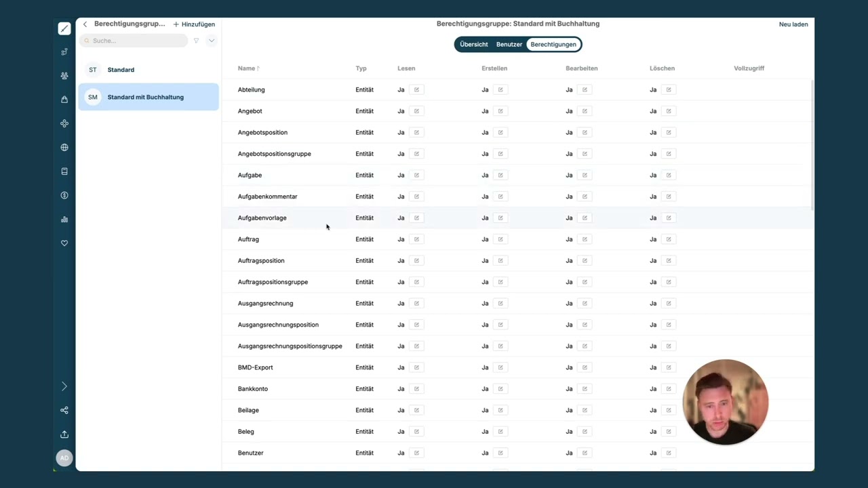Switch to the Übersicht tab
868x488 pixels.
473,45
